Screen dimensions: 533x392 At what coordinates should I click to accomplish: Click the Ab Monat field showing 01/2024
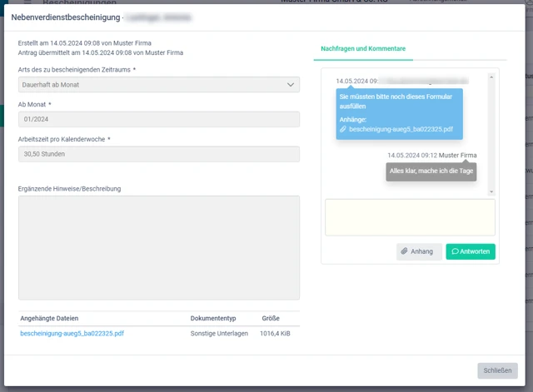158,120
